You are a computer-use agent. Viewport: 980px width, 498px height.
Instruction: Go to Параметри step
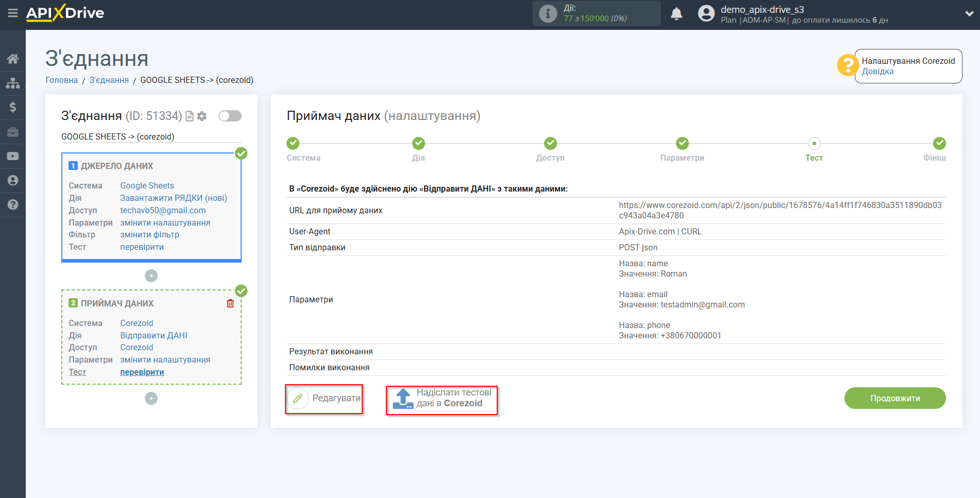pos(682,143)
